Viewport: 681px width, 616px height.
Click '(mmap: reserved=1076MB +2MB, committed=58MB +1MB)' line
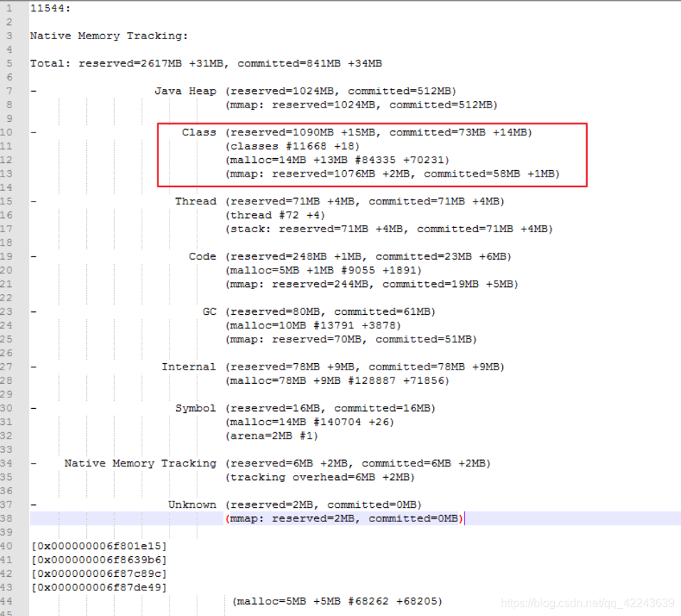(393, 174)
